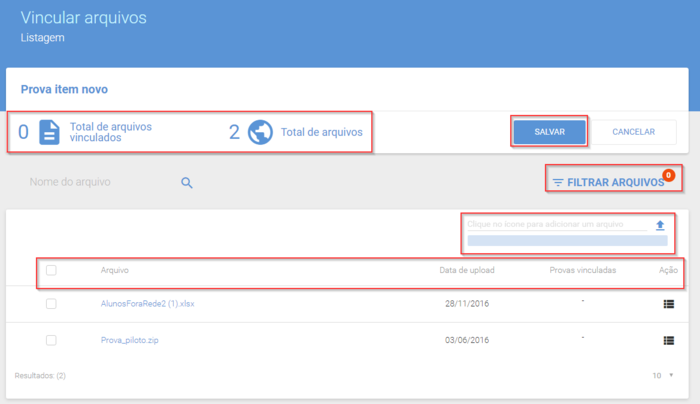Click the magnifier search icon
The width and height of the screenshot is (700, 404).
(187, 183)
